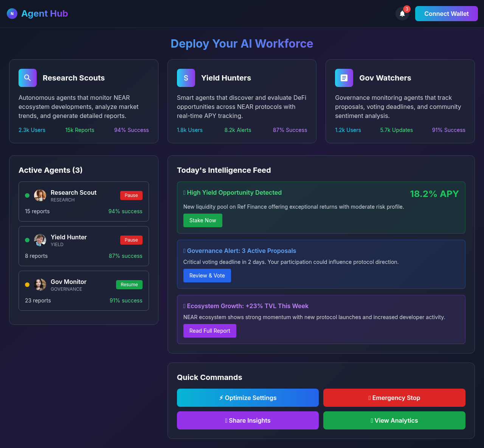Resume the Gov Monitor agent
484x448 pixels.
(129, 284)
